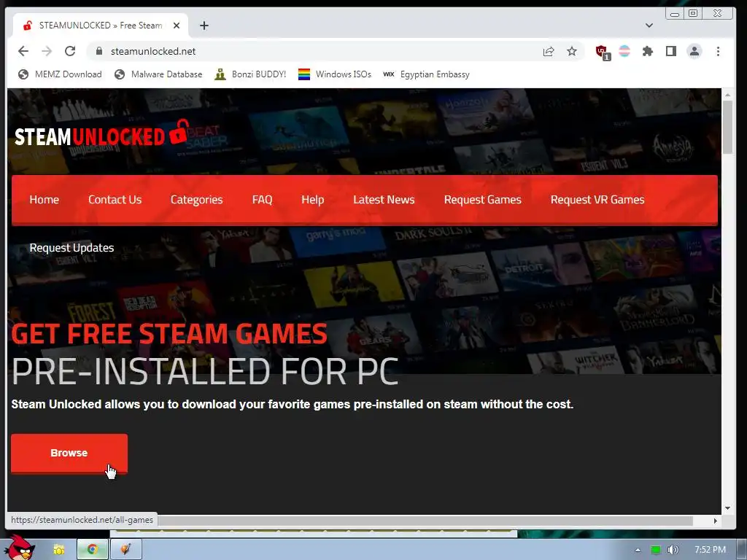Open the Malware Database bookmark
The width and height of the screenshot is (747, 560).
158,74
